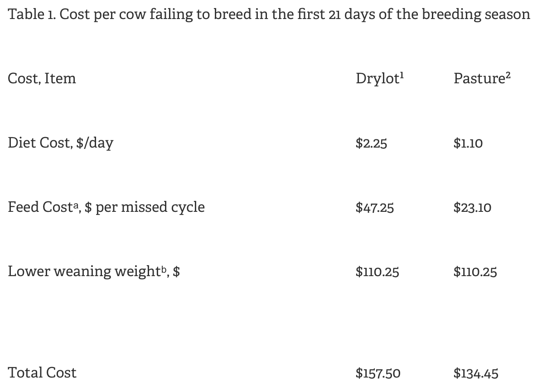Screen dimensions: 552x392
Task: Click the Table 1 caption title
Action: 269,14
